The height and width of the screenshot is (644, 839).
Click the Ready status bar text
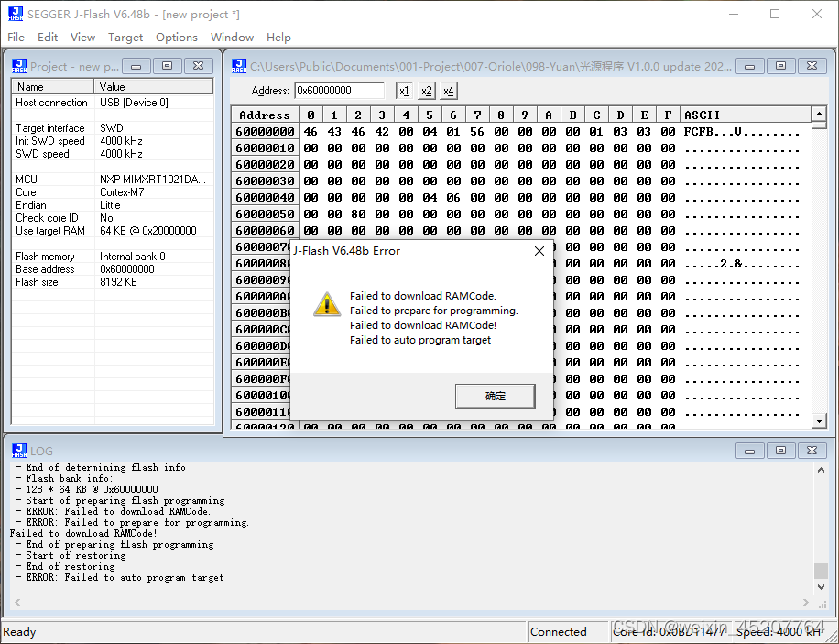tap(20, 632)
